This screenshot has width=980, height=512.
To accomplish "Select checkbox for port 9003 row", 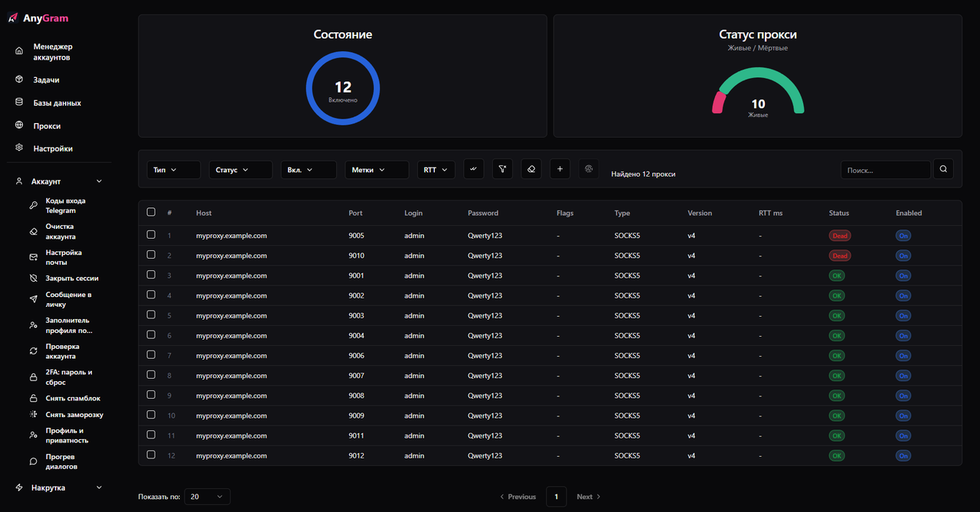I will click(x=151, y=315).
